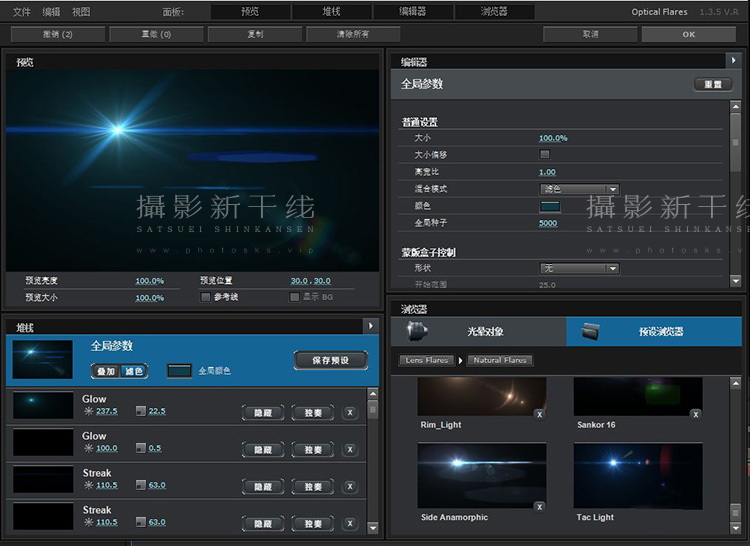Click the 全局种子 value 5000
750x546 pixels.
pos(548,223)
